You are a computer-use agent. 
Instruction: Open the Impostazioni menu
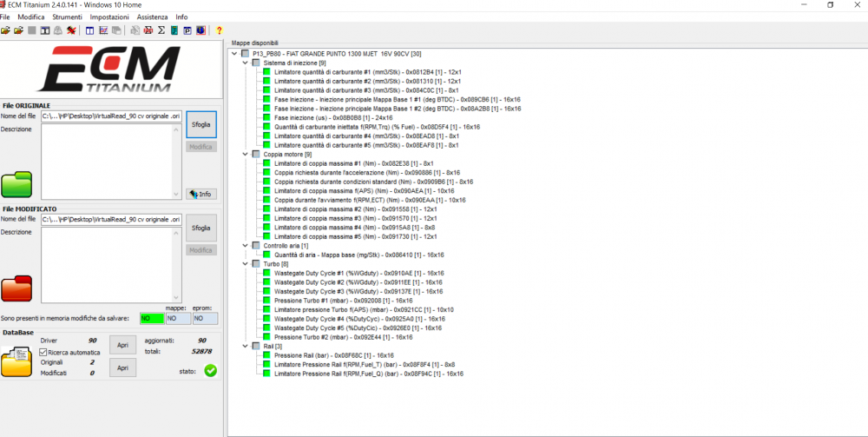(109, 17)
